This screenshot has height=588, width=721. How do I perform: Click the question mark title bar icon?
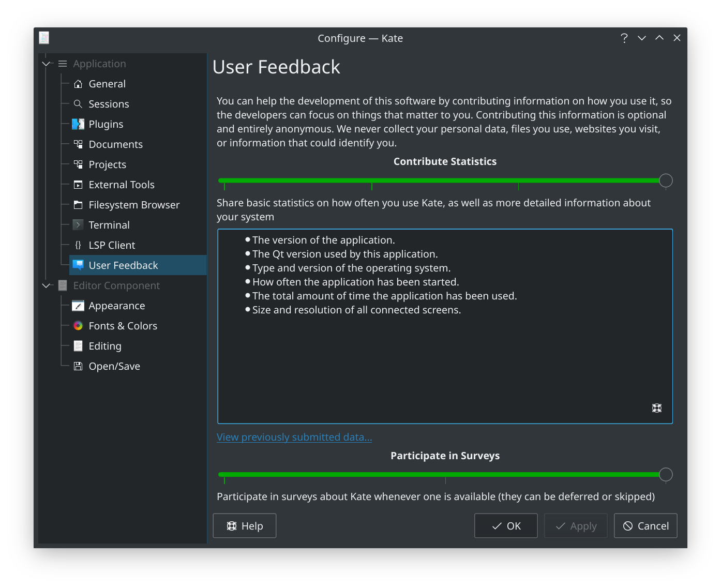pos(624,38)
